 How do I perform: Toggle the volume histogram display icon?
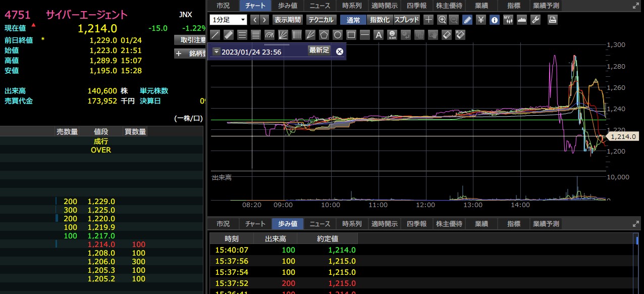click(x=522, y=20)
